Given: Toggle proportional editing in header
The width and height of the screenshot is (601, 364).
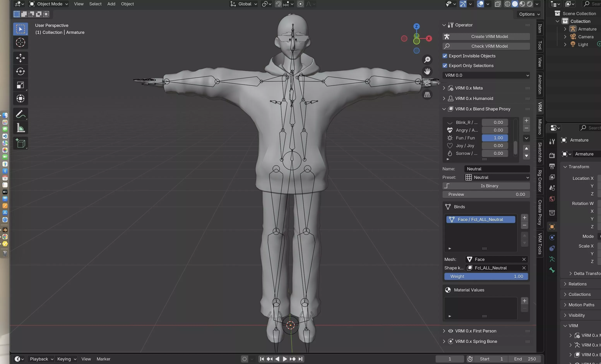Looking at the screenshot, I should click(300, 4).
